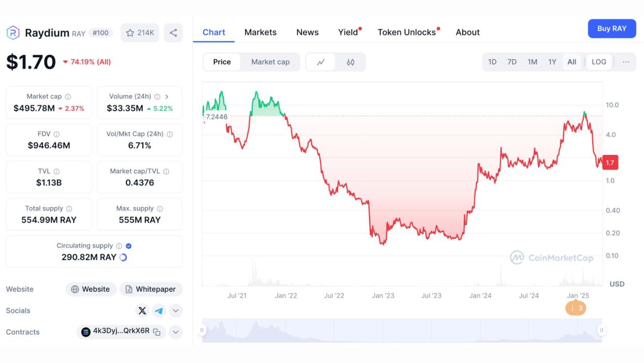644x363 pixels.
Task: Open the Chart tab
Action: 214,32
